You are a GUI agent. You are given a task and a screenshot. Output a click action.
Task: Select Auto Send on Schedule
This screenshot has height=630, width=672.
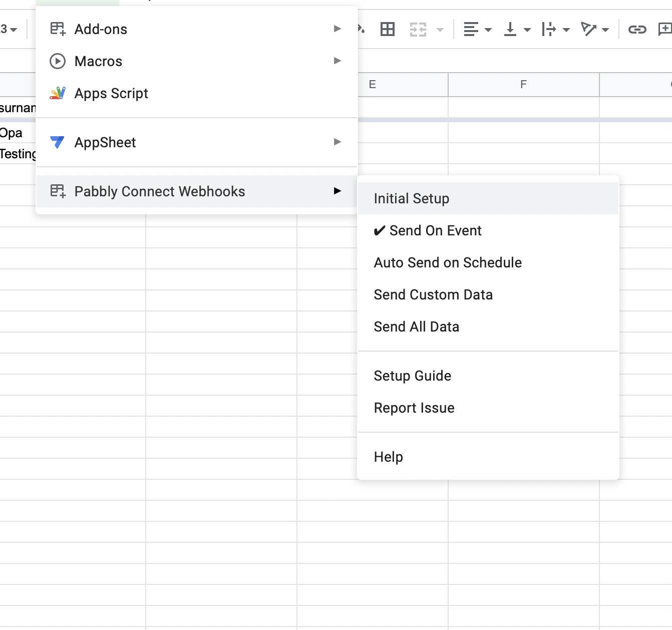[488, 262]
